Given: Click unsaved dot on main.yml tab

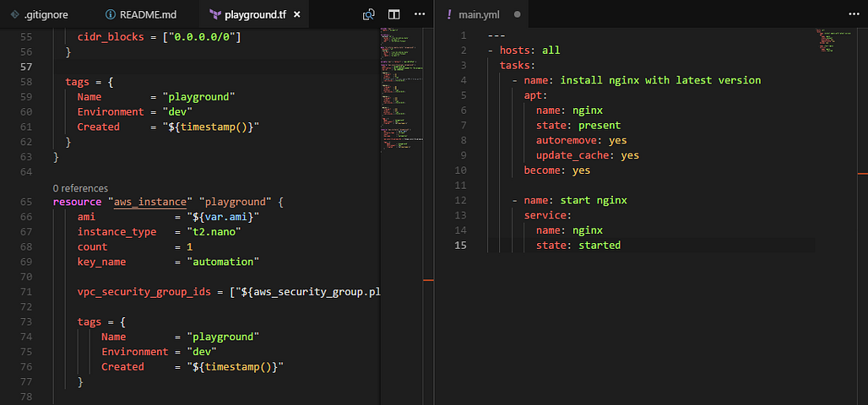Looking at the screenshot, I should (x=517, y=15).
